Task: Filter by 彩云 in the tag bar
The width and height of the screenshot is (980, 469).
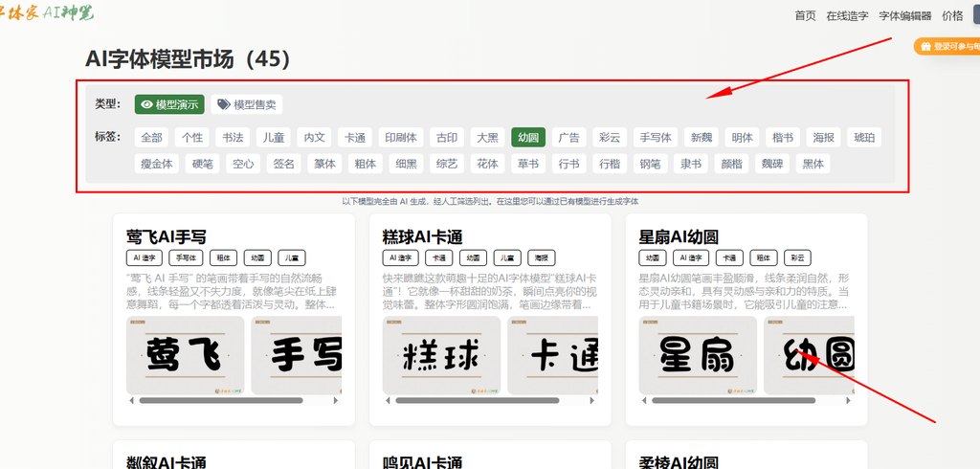Action: pyautogui.click(x=610, y=138)
